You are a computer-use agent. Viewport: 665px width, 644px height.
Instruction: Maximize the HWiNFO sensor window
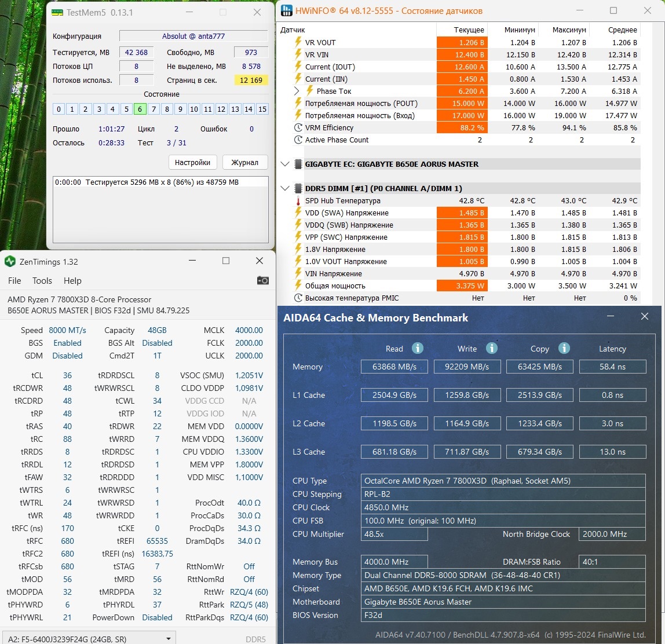[x=613, y=10]
